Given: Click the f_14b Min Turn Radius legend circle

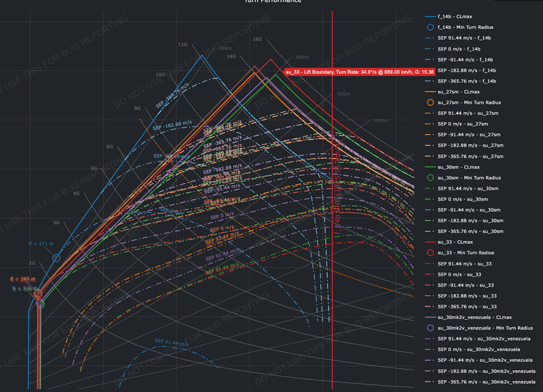Looking at the screenshot, I should pos(431,27).
